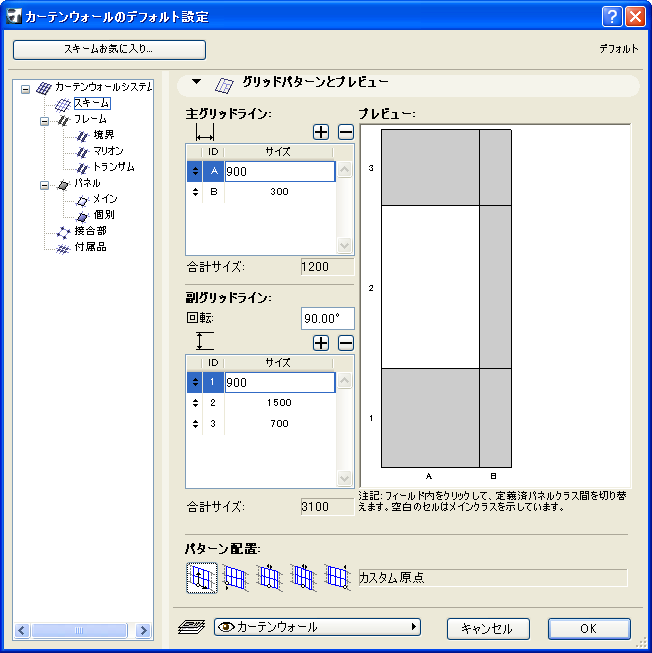This screenshot has width=652, height=653.
Task: Select マリオン under frames
Action: [108, 151]
